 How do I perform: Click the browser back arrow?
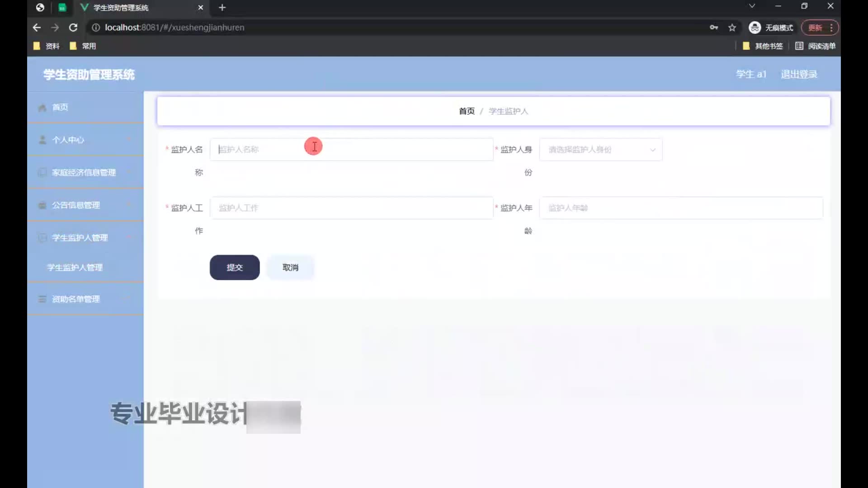point(37,28)
